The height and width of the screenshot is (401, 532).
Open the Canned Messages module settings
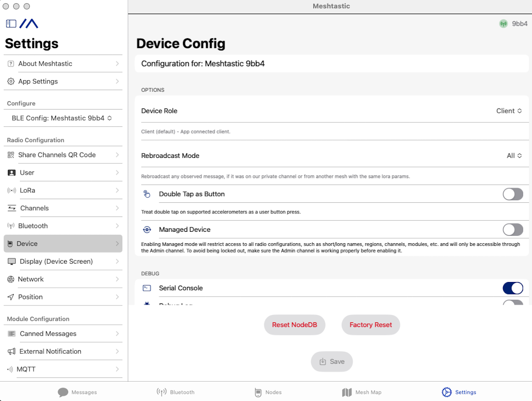63,334
